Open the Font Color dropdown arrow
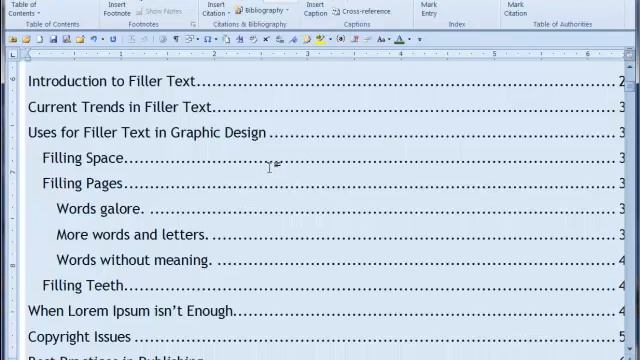Viewport: 640px width, 360px height. (x=409, y=40)
